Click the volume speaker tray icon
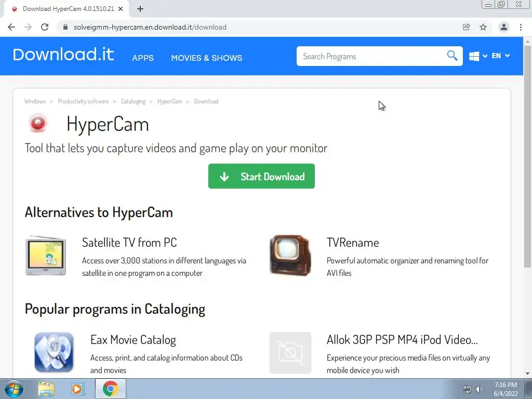This screenshot has width=532, height=399. pos(480,389)
